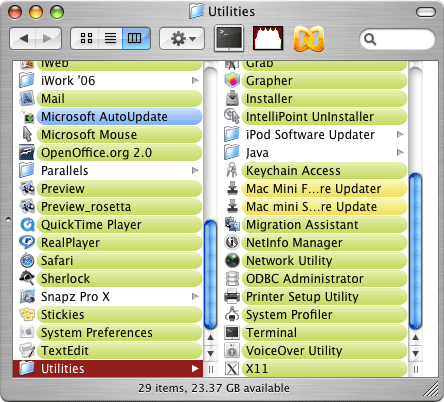The width and height of the screenshot is (444, 402).
Task: Click the X11 icon
Action: pos(232,368)
